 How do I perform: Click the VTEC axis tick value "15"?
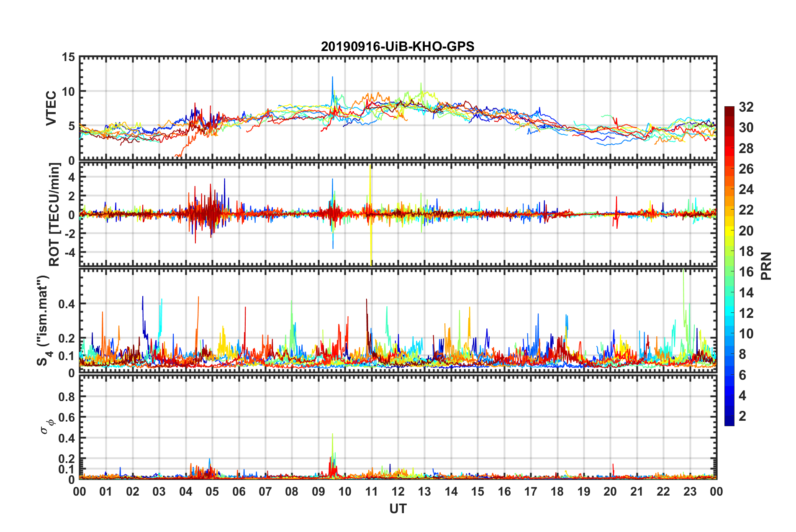click(x=68, y=57)
